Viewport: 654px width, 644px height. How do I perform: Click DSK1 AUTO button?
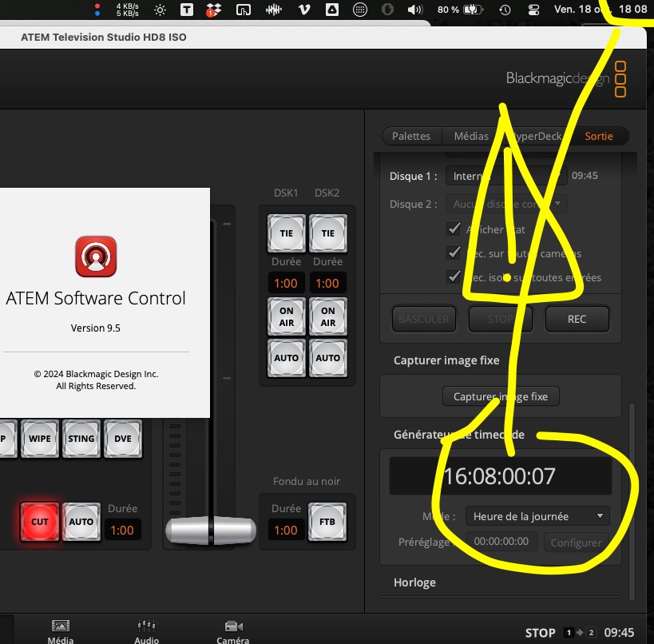[x=286, y=358]
